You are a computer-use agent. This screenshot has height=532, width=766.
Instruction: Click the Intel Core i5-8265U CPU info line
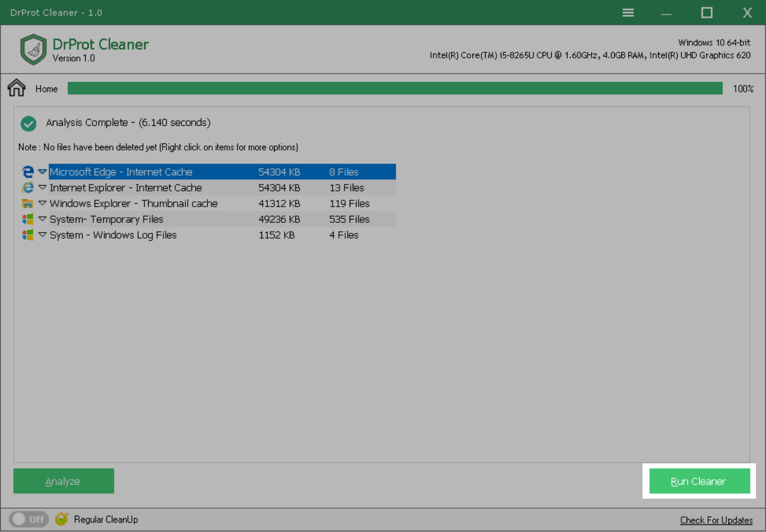(590, 55)
